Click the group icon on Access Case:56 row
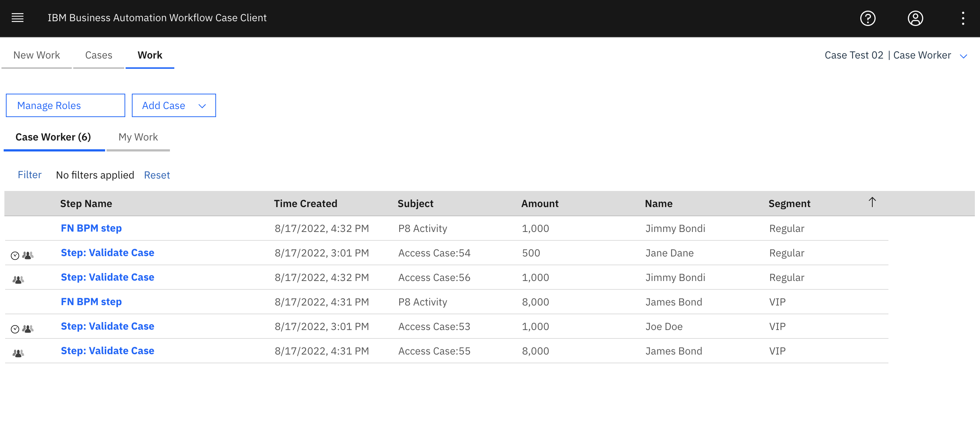This screenshot has width=980, height=431. click(18, 280)
